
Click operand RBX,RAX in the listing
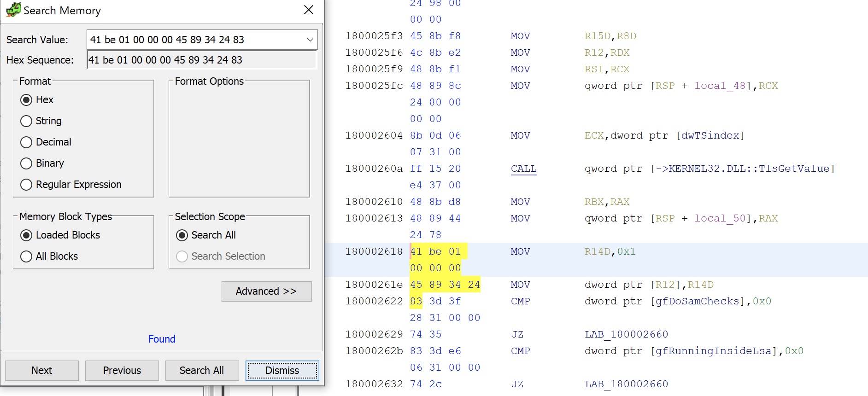coord(607,202)
